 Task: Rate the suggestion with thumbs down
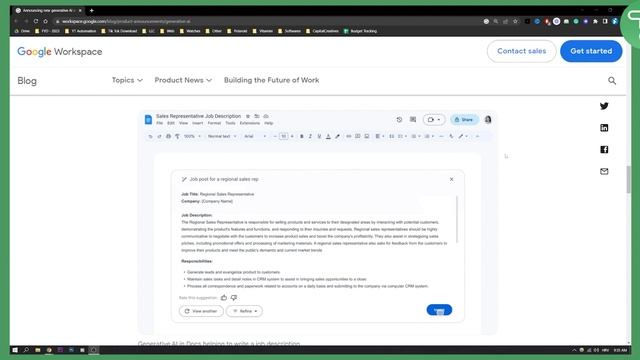click(x=234, y=298)
